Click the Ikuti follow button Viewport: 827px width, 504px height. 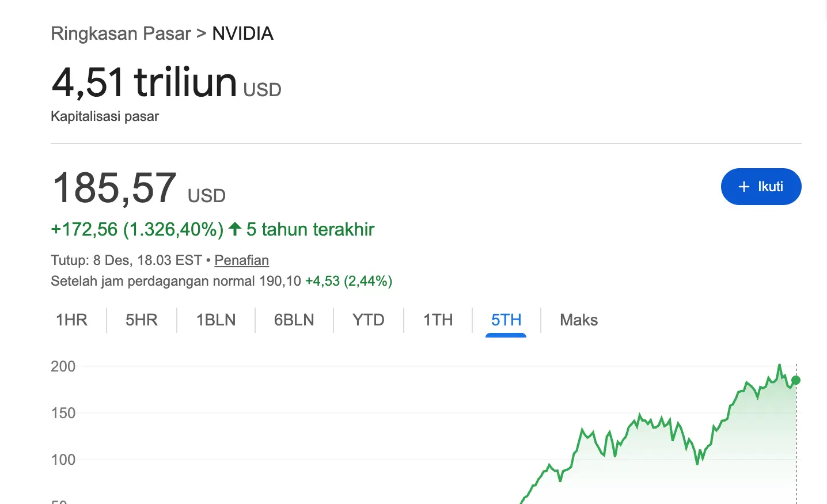tap(761, 187)
